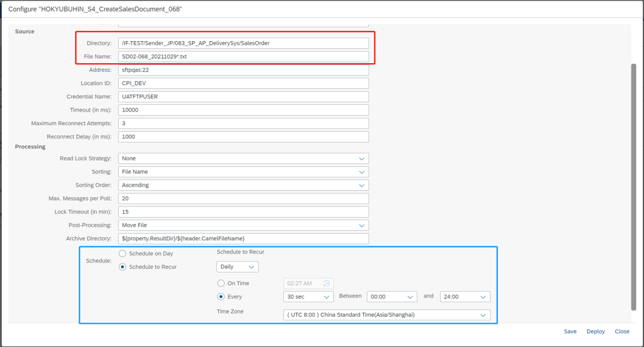644x347 pixels.
Task: Open the Between start time dropdown 00:00
Action: point(392,296)
